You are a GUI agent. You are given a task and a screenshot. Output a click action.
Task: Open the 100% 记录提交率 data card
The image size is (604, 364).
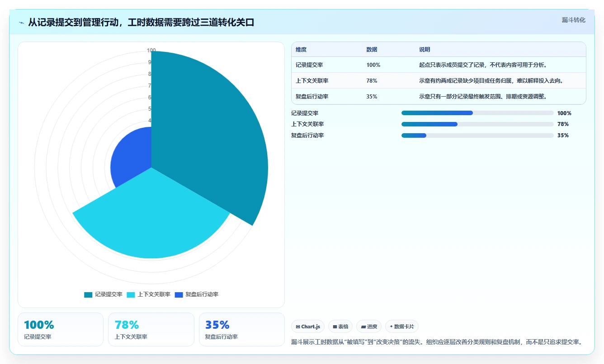click(x=61, y=329)
